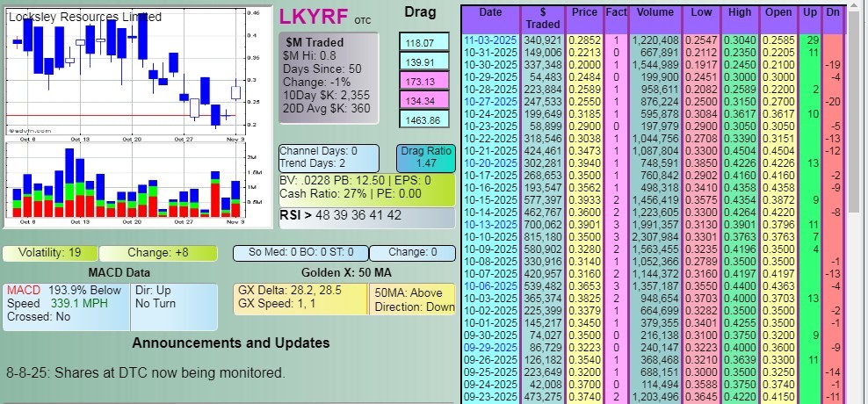Screen dimensions: 868x404
Task: Click the LKYRF ticker symbol heading
Action: tap(315, 16)
